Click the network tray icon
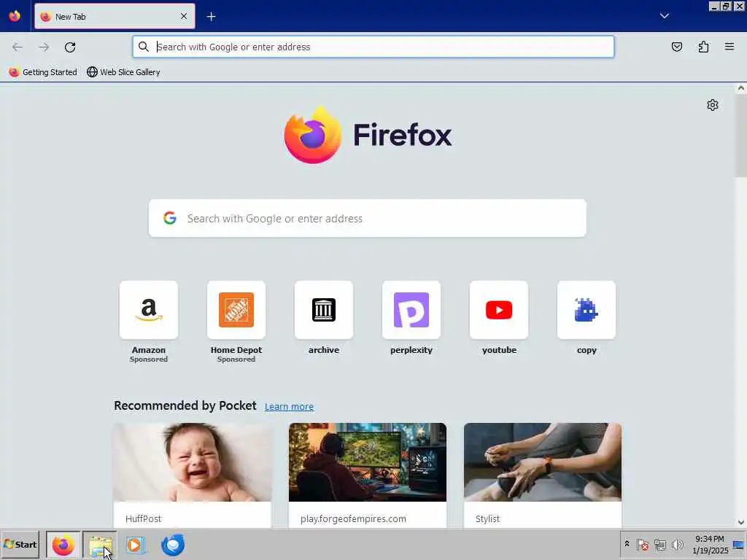747x560 pixels. pyautogui.click(x=659, y=544)
